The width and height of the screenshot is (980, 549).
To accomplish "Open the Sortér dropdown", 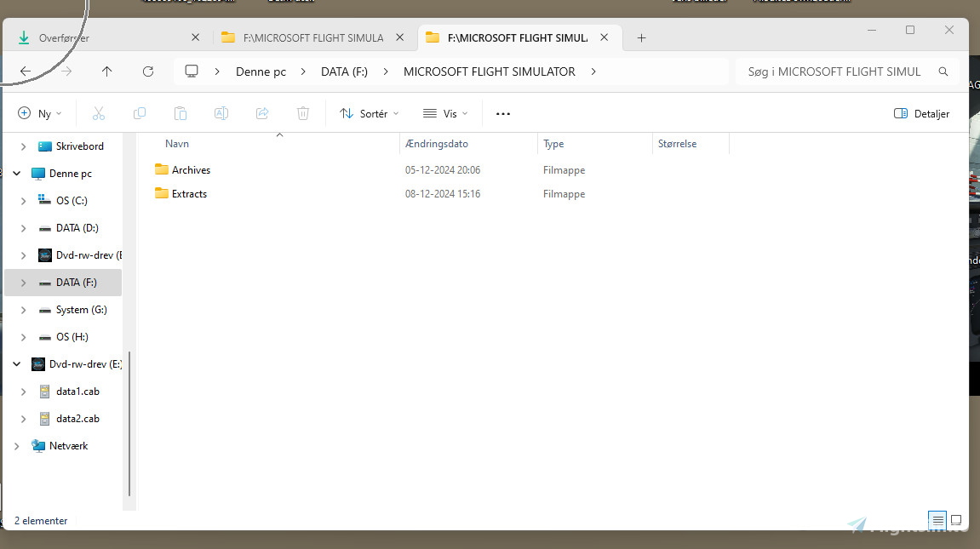I will (369, 113).
